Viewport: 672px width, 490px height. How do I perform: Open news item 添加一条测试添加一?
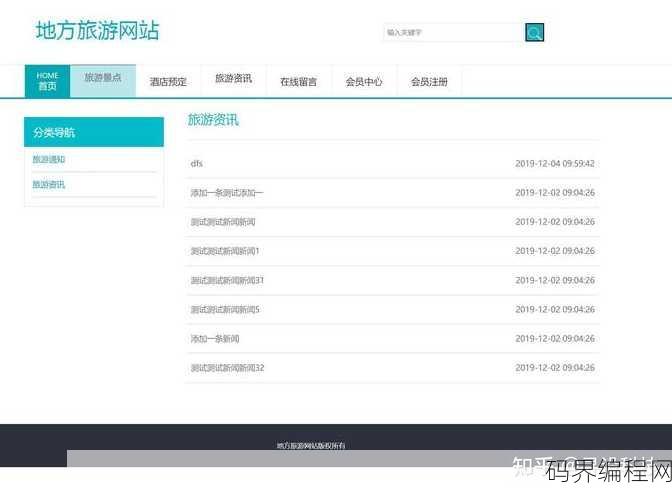point(227,193)
